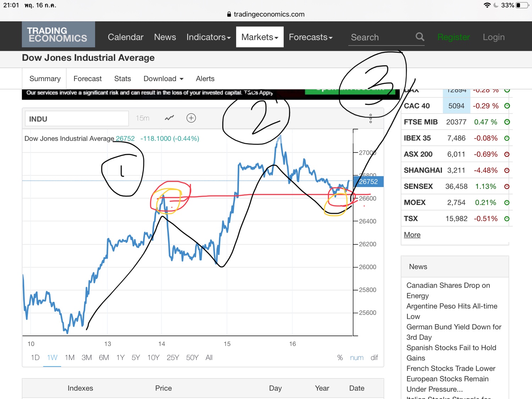
Task: Select the 50Y time range
Action: [192, 358]
